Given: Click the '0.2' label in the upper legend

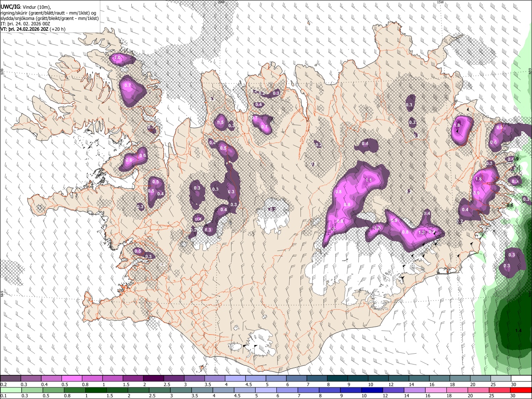Looking at the screenshot, I should [3, 384].
